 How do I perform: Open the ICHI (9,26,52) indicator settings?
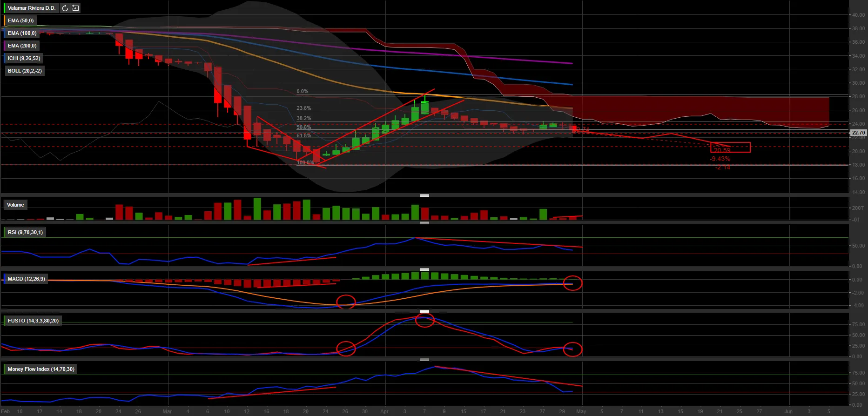(x=24, y=58)
